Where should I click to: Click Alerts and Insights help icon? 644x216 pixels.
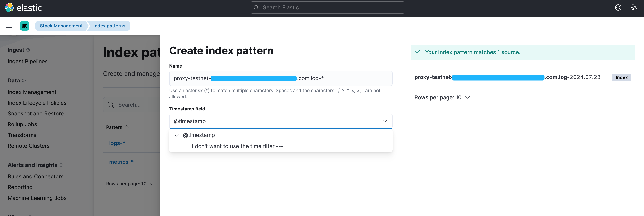pyautogui.click(x=61, y=165)
